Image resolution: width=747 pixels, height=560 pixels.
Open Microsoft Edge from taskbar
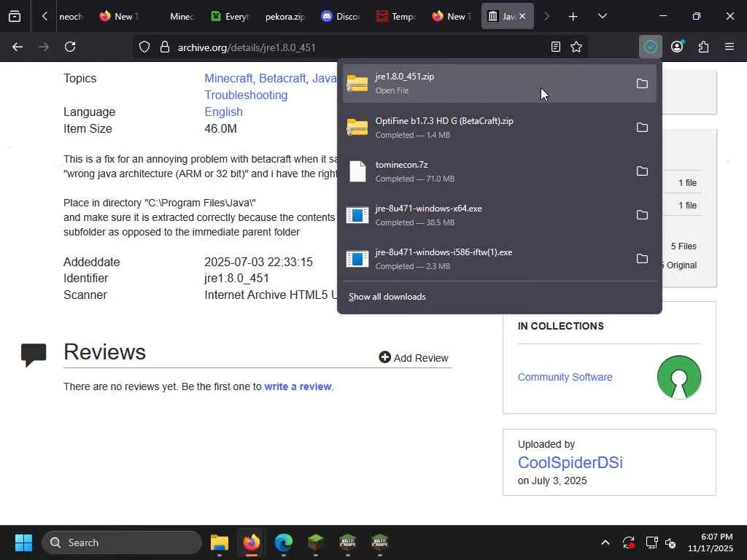284,542
